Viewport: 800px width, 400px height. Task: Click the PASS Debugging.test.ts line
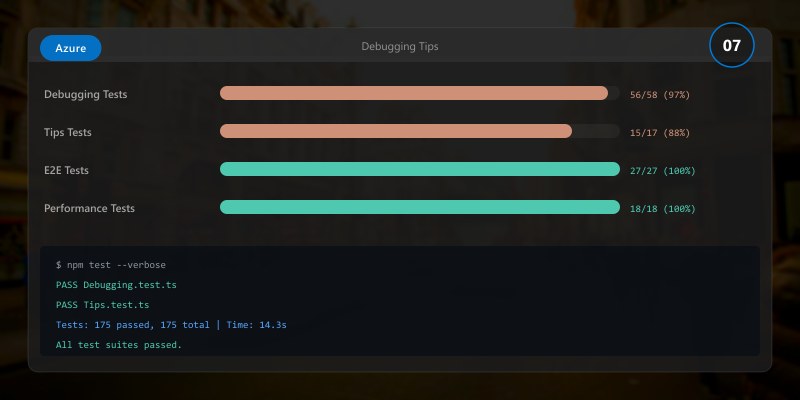click(x=116, y=285)
